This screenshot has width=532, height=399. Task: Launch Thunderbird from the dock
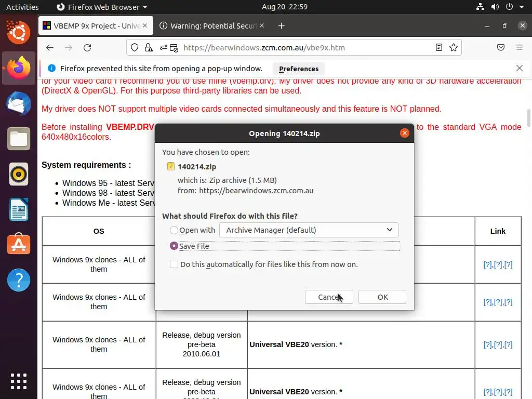click(x=19, y=103)
